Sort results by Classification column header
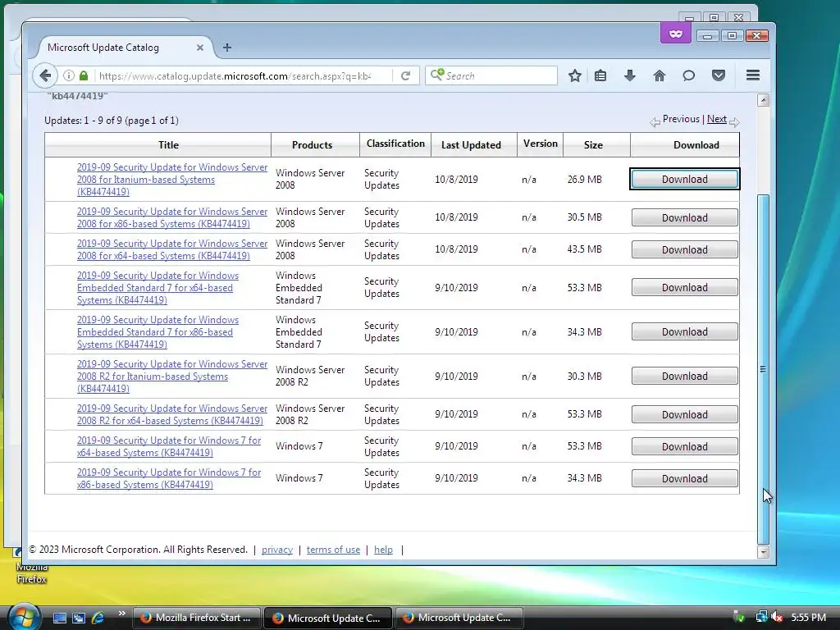The height and width of the screenshot is (630, 840). point(395,144)
